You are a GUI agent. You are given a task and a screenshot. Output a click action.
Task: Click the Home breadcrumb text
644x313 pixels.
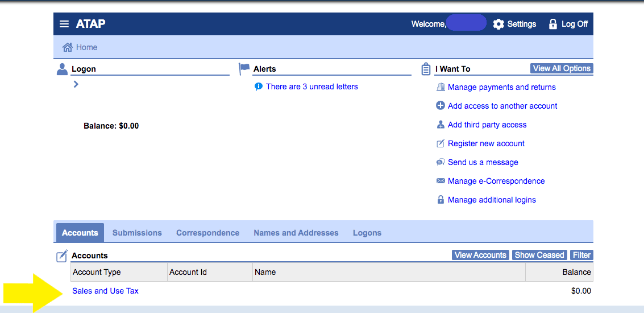pyautogui.click(x=86, y=47)
